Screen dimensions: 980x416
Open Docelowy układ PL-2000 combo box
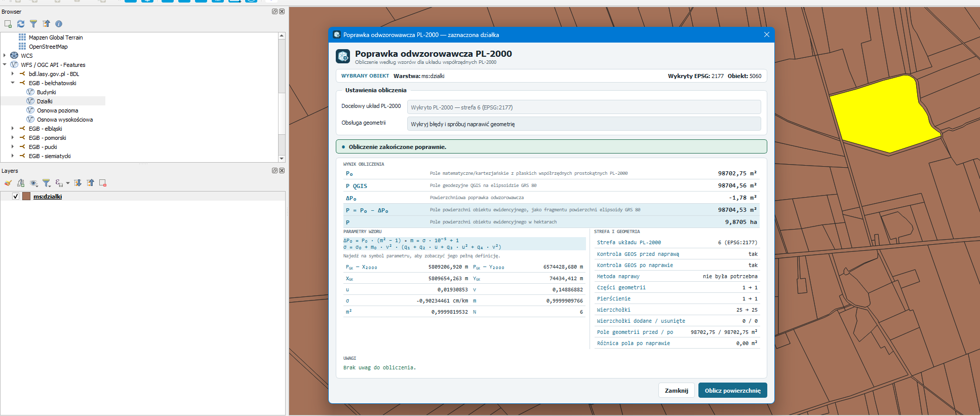coord(584,107)
